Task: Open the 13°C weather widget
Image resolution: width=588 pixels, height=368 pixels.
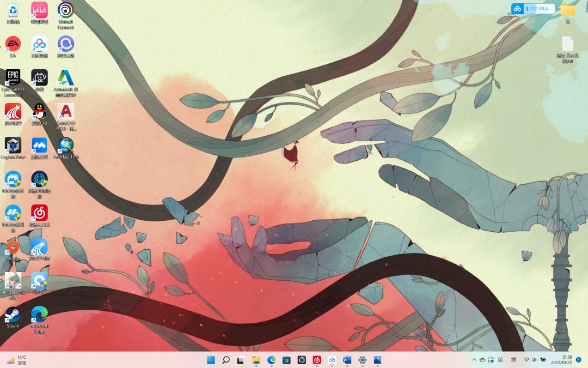Action: (x=16, y=360)
